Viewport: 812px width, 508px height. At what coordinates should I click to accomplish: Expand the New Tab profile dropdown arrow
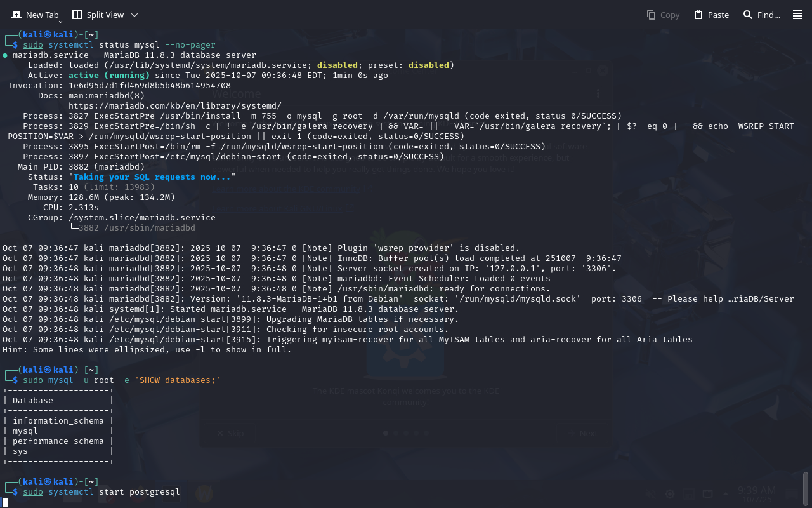pos(60,22)
